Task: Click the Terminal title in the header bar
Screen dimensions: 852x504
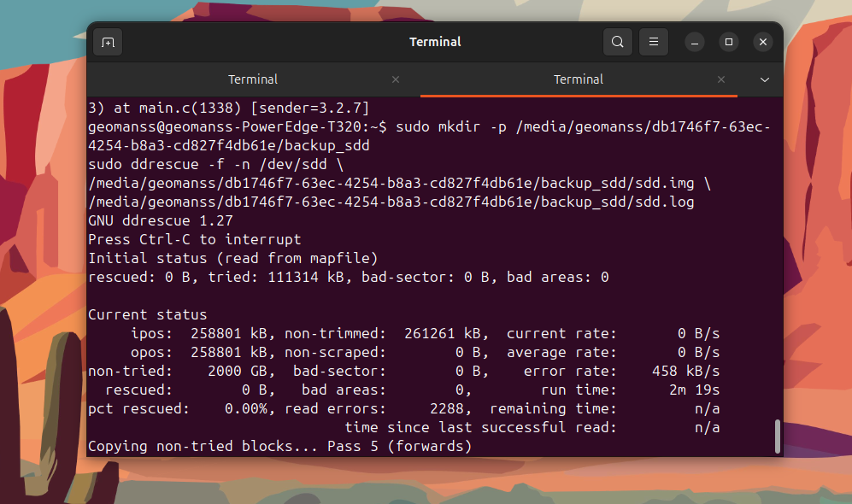Action: (x=435, y=42)
